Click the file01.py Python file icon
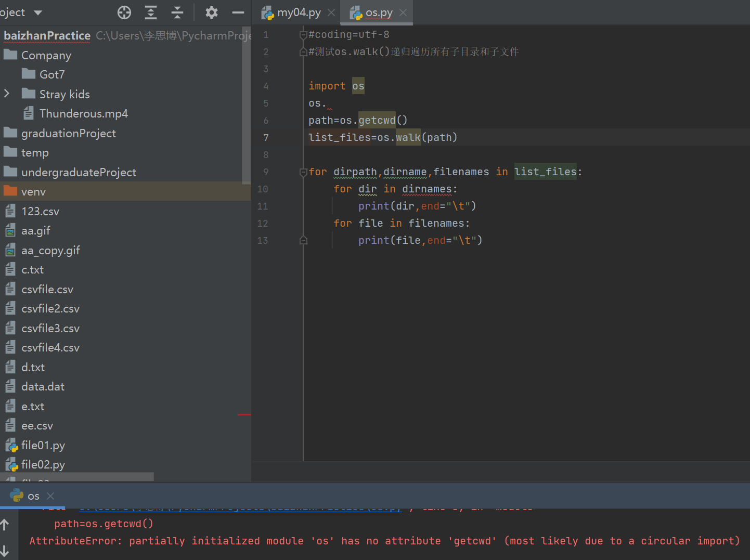This screenshot has height=560, width=750. (11, 446)
